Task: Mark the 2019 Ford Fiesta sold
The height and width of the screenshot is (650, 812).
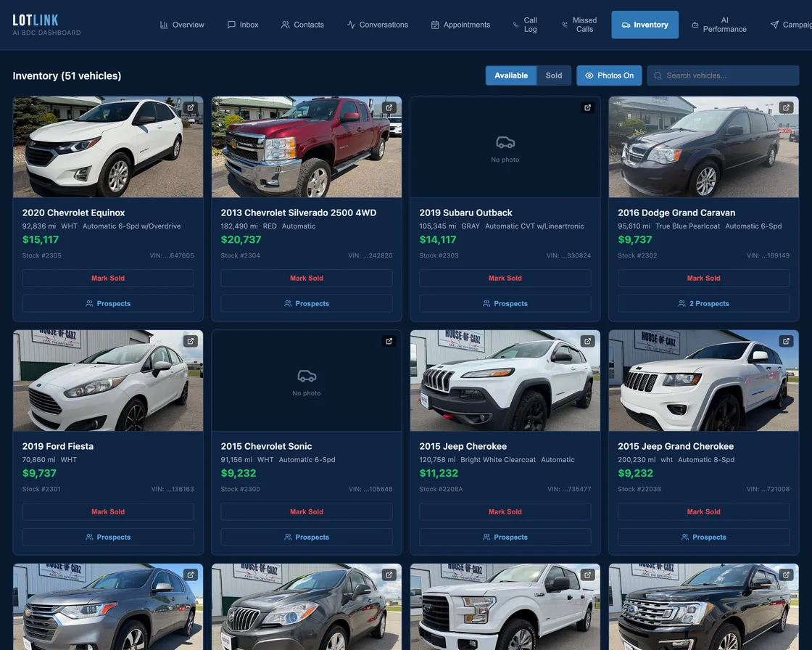Action: point(108,511)
